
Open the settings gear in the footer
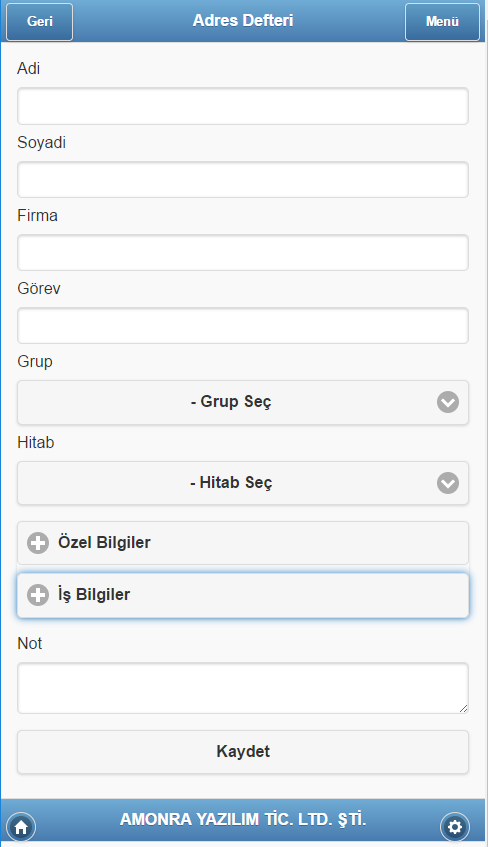[455, 827]
